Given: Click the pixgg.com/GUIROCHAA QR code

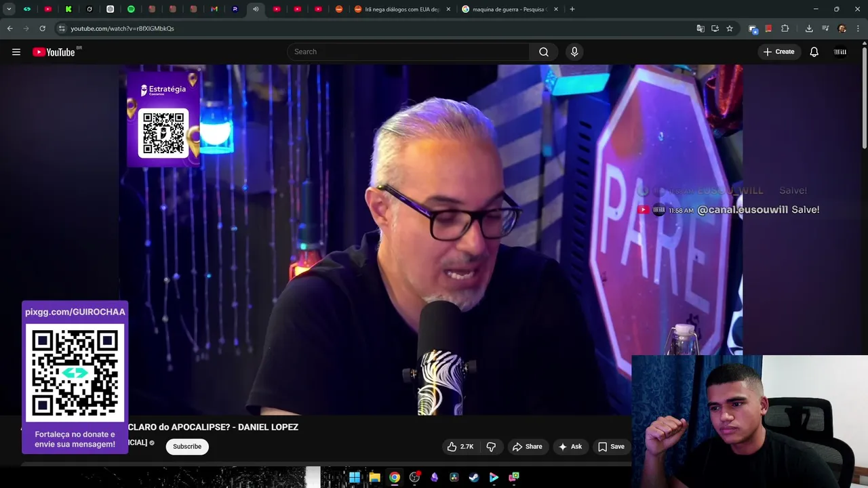Looking at the screenshot, I should coord(75,373).
